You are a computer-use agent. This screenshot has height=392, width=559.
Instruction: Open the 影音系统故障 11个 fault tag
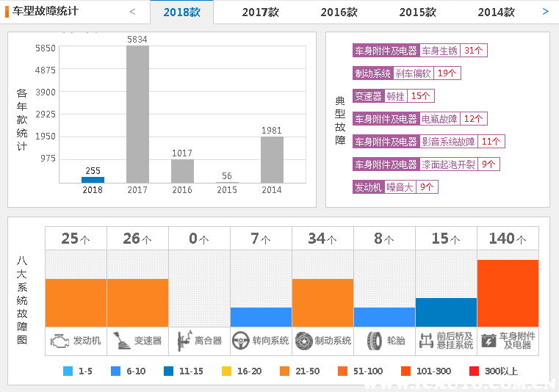(x=428, y=142)
